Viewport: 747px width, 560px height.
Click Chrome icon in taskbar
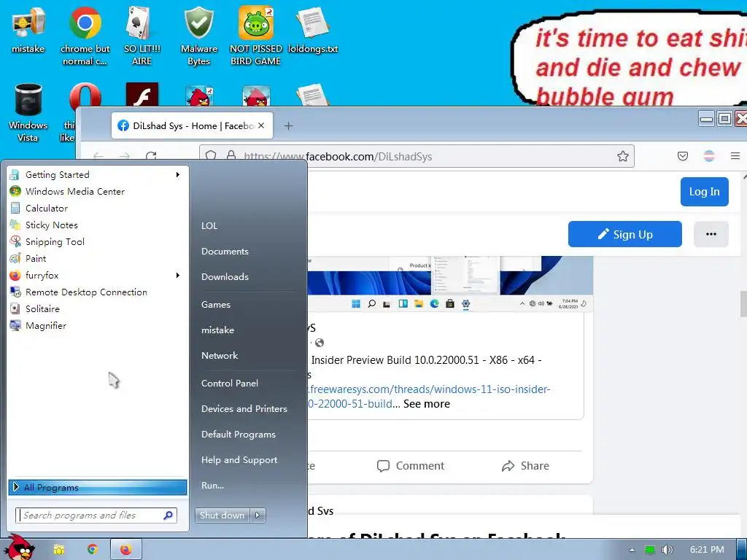[92, 550]
